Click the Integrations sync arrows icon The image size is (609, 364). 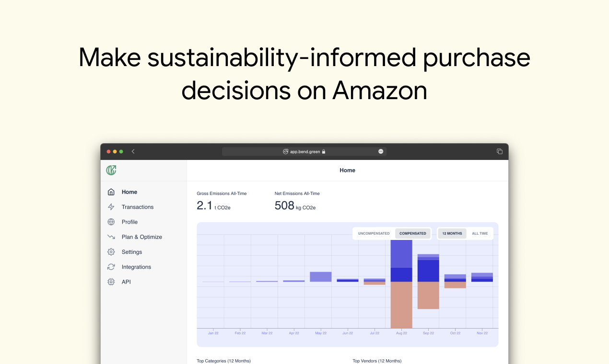111,267
